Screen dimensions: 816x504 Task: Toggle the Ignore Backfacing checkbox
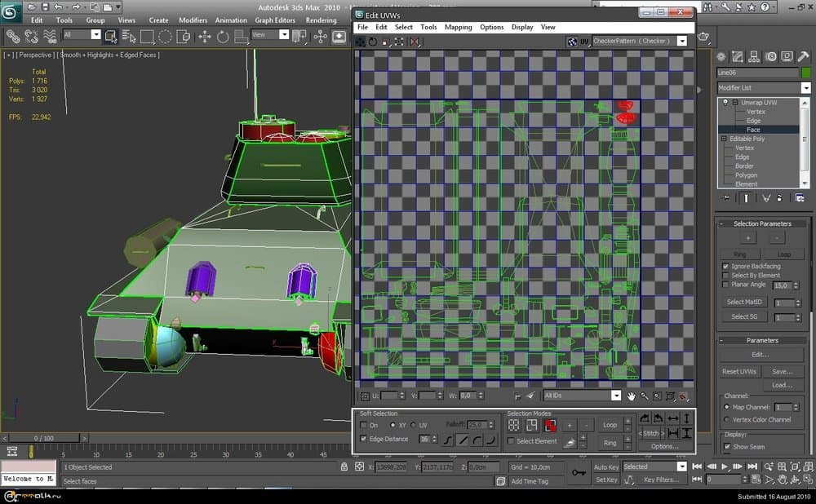click(725, 266)
